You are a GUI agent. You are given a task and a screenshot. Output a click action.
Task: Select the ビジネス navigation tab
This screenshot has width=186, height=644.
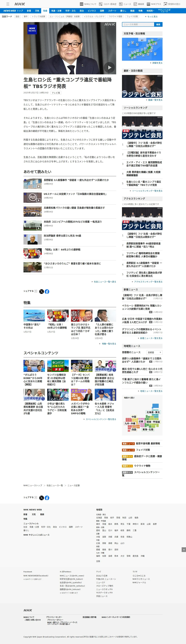(x=92, y=11)
